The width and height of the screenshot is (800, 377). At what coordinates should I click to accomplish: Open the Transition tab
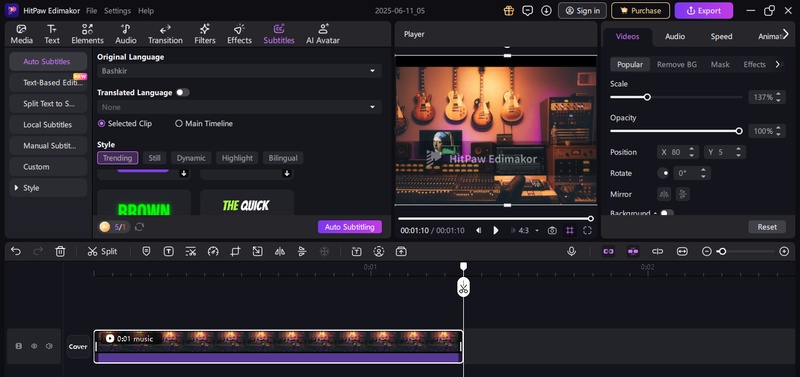(165, 34)
